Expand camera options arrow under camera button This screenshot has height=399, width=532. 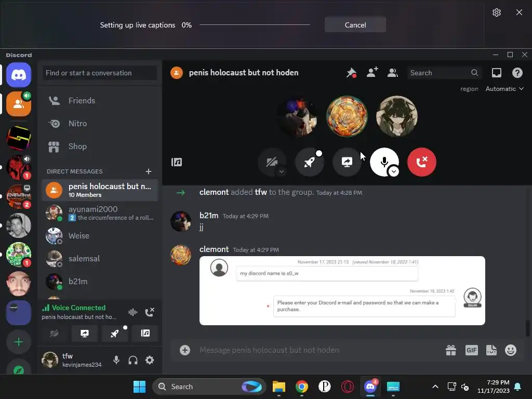click(x=281, y=171)
